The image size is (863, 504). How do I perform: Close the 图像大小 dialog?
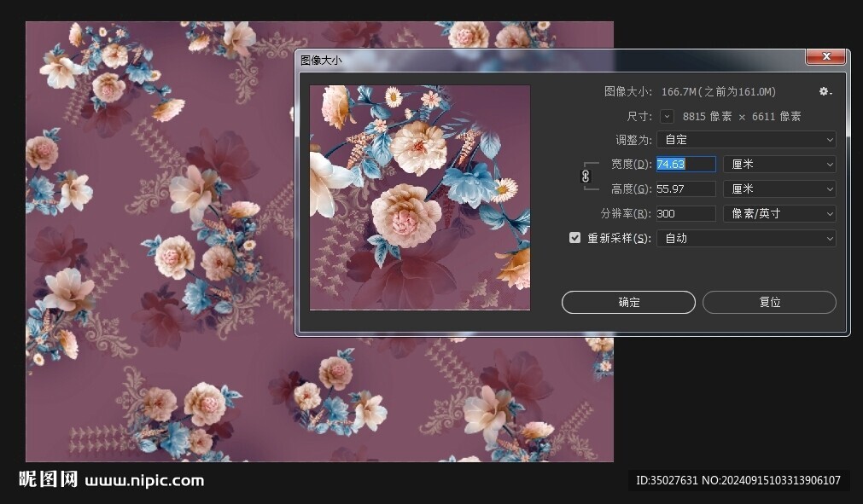click(826, 57)
